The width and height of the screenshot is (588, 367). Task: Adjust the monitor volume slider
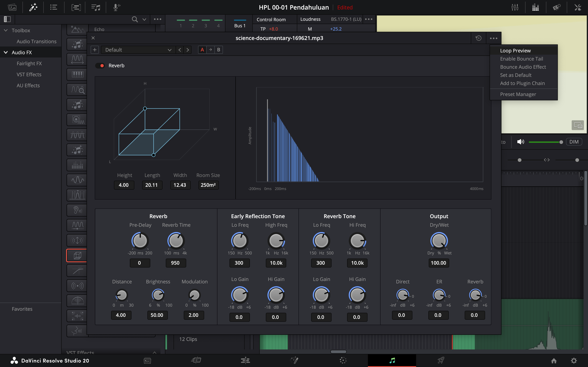pyautogui.click(x=561, y=142)
